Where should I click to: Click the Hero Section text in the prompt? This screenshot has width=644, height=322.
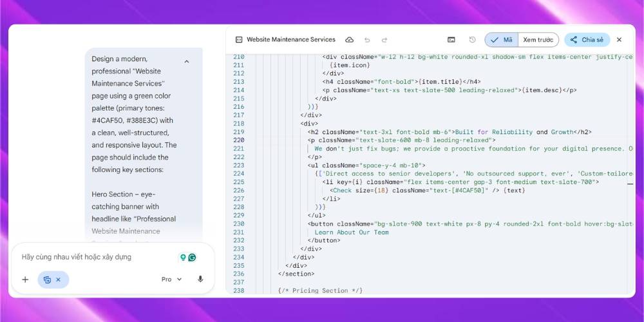click(113, 194)
